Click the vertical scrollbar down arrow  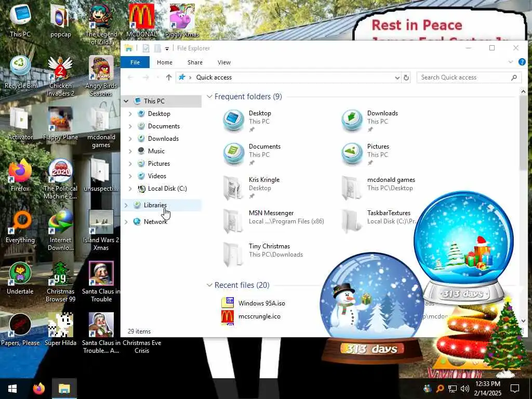pyautogui.click(x=523, y=321)
